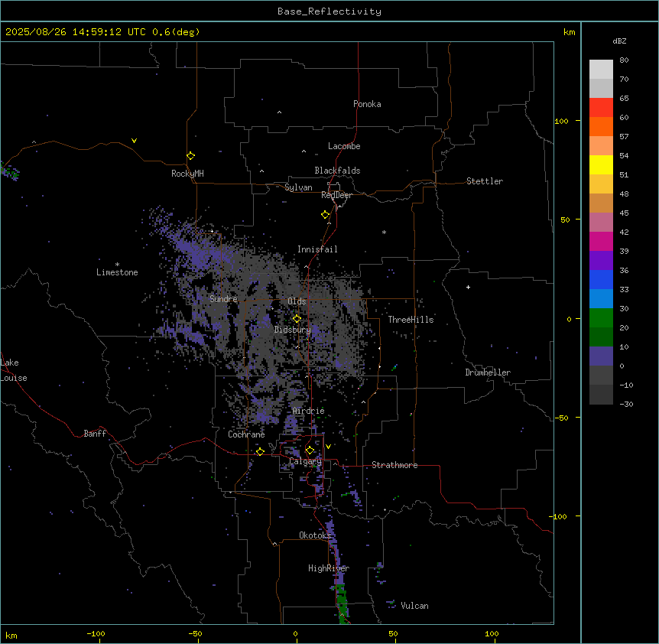The height and width of the screenshot is (644, 659).
Task: Select the purple 39–36 dBZ legend swatch
Action: coord(601,261)
